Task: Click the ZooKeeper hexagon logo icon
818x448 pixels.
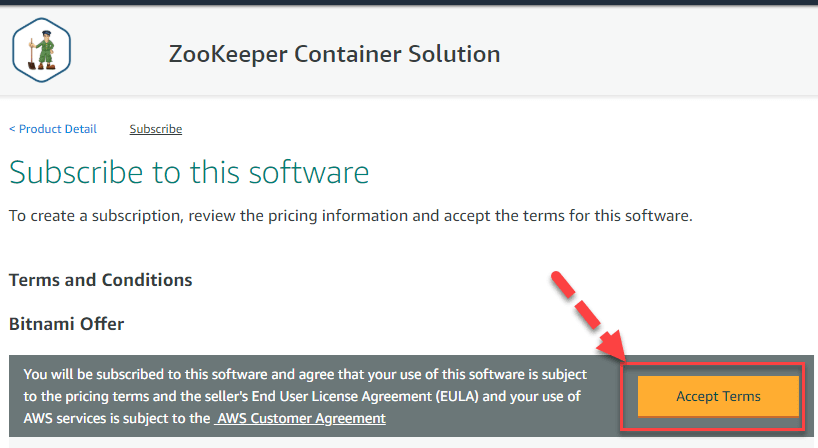Action: point(42,53)
